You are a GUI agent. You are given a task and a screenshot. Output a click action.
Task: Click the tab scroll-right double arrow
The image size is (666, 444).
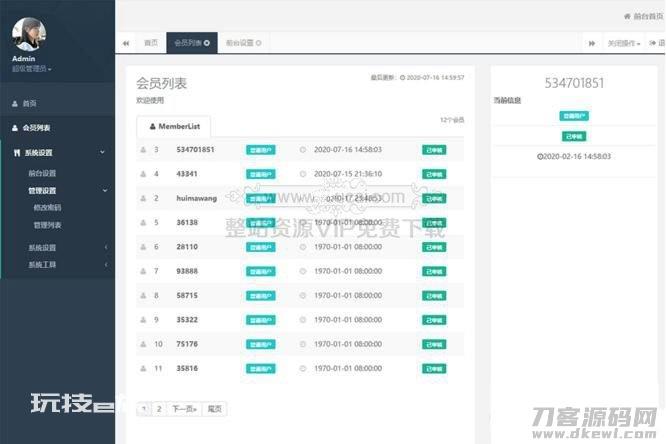tap(592, 43)
